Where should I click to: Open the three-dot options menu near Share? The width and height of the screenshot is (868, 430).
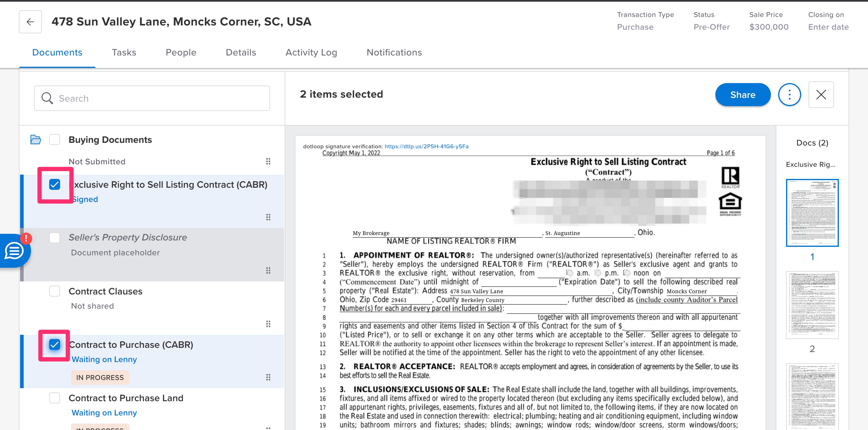coord(789,95)
